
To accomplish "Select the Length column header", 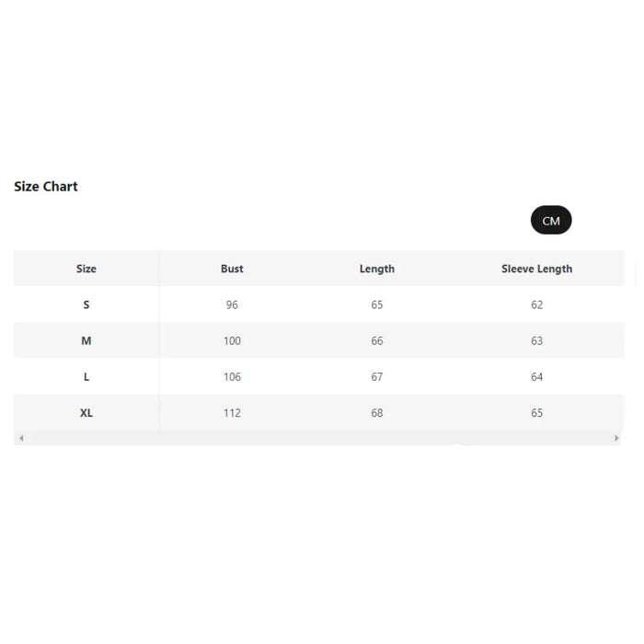I will click(x=377, y=269).
